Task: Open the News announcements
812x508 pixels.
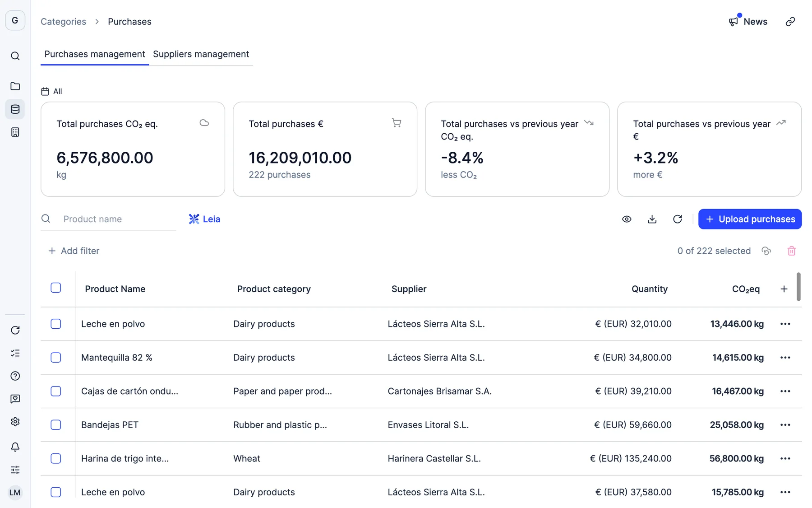Action: tap(748, 22)
